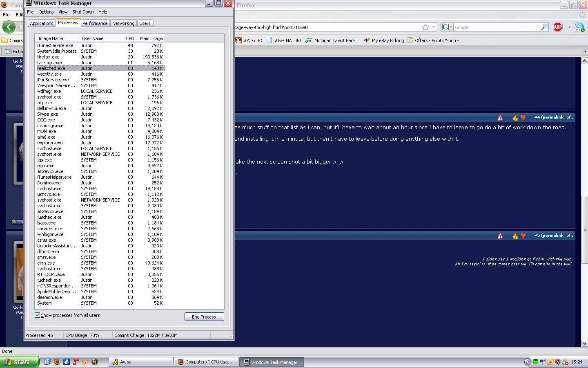Switch to the Applications tab
The image size is (588, 368).
(x=41, y=23)
